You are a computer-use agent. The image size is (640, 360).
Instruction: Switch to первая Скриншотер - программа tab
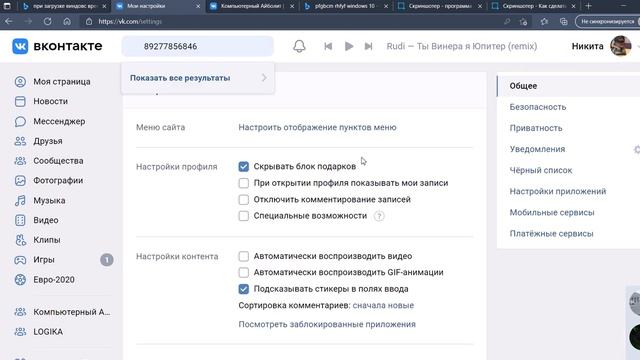440,6
